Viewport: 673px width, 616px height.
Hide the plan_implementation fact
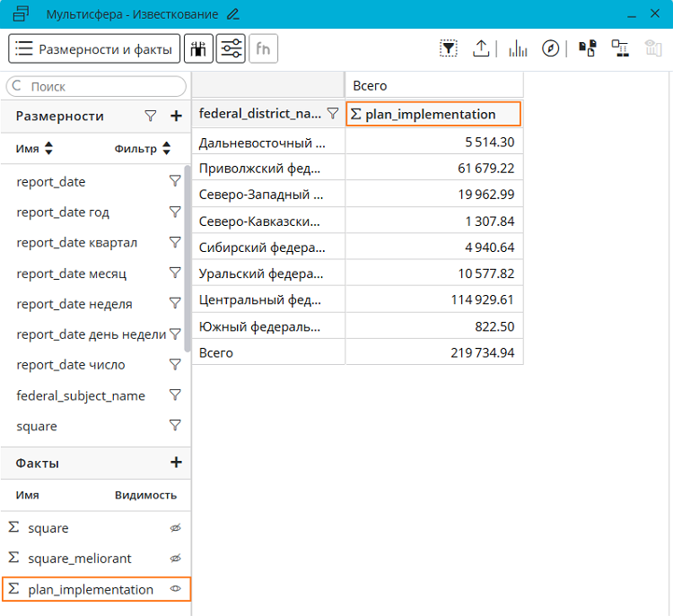[176, 589]
